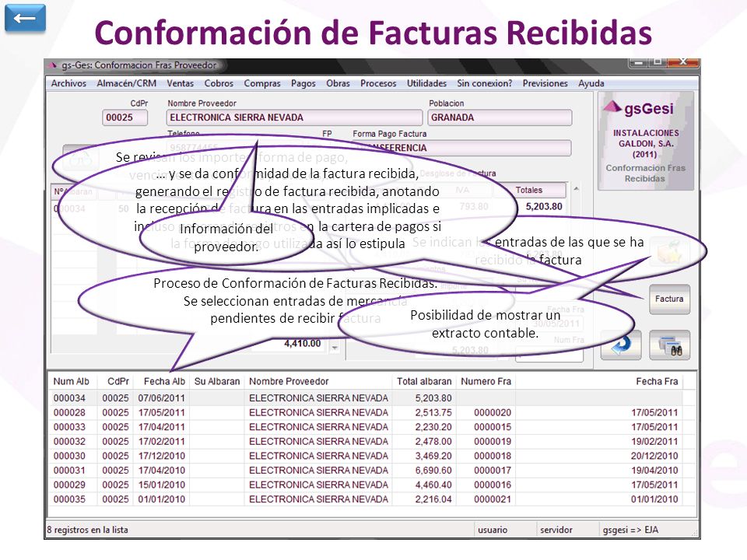Screen dimensions: 747x560
Task: Click Fecha Fra value 20/12/2010
Action: 654,456
